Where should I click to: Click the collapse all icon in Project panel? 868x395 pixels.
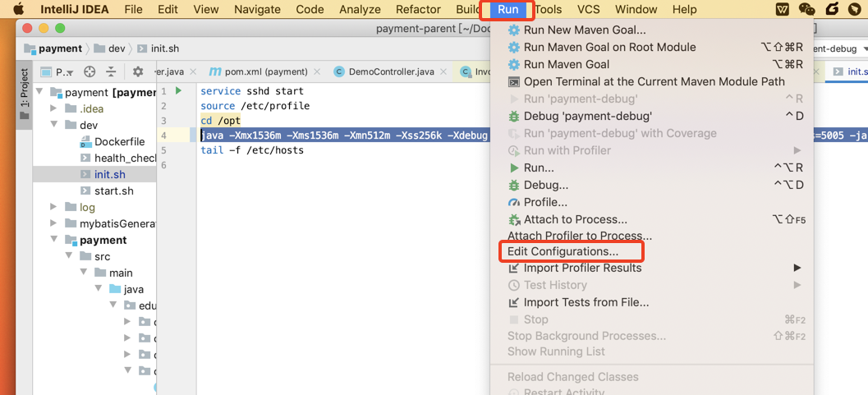[x=111, y=72]
